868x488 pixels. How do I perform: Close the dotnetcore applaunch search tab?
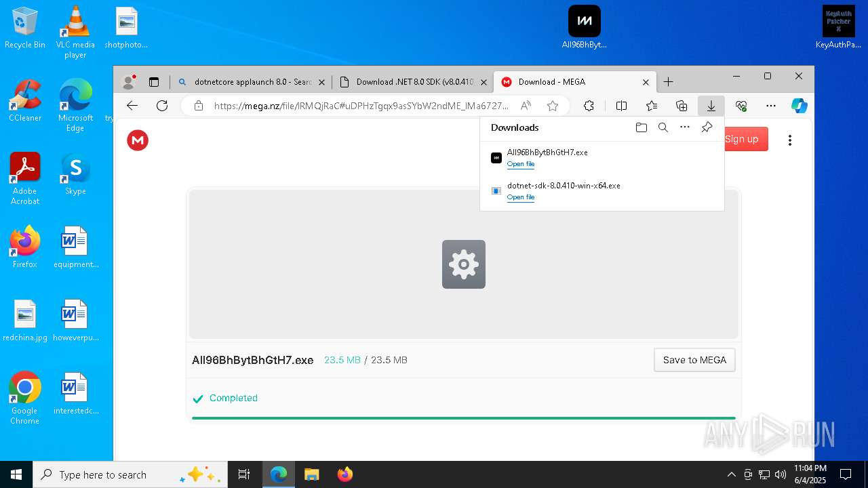[x=321, y=82]
